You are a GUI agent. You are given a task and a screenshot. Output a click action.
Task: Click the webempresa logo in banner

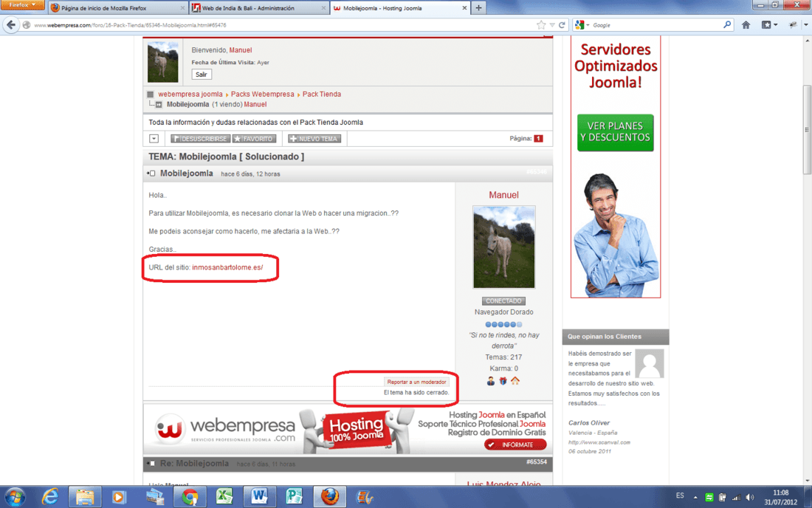(225, 429)
